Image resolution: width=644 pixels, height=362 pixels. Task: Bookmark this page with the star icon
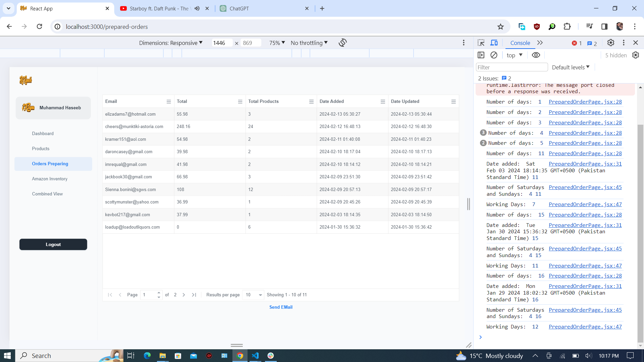(x=500, y=26)
